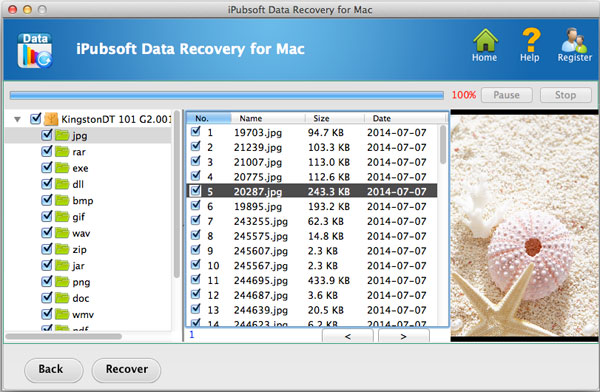Click the 433.9 KB size cell

coord(329,281)
